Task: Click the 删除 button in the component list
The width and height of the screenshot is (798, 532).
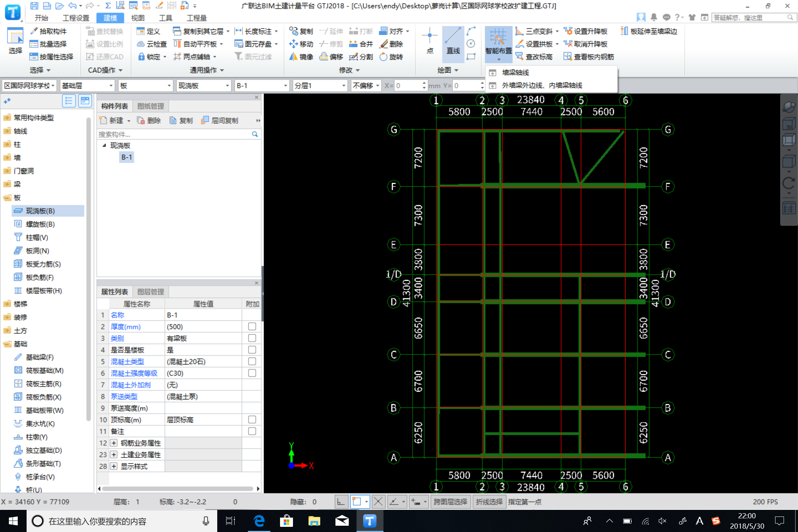Action: click(x=149, y=120)
